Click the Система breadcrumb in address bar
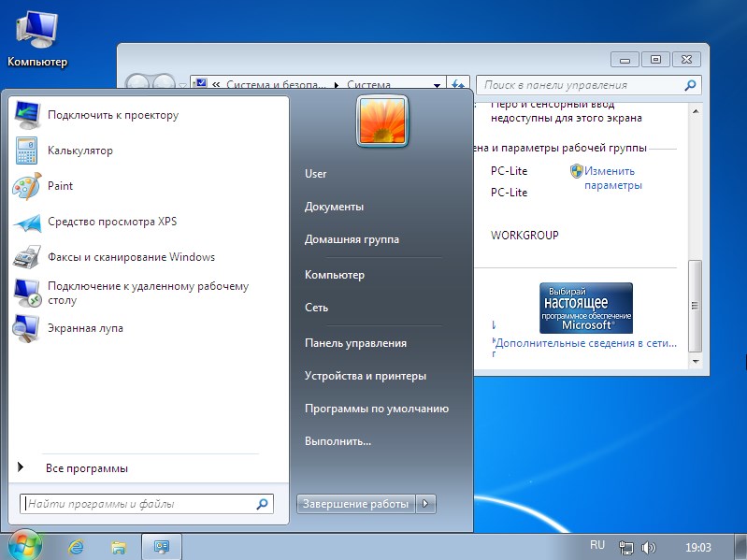The height and width of the screenshot is (560, 747). pyautogui.click(x=368, y=85)
